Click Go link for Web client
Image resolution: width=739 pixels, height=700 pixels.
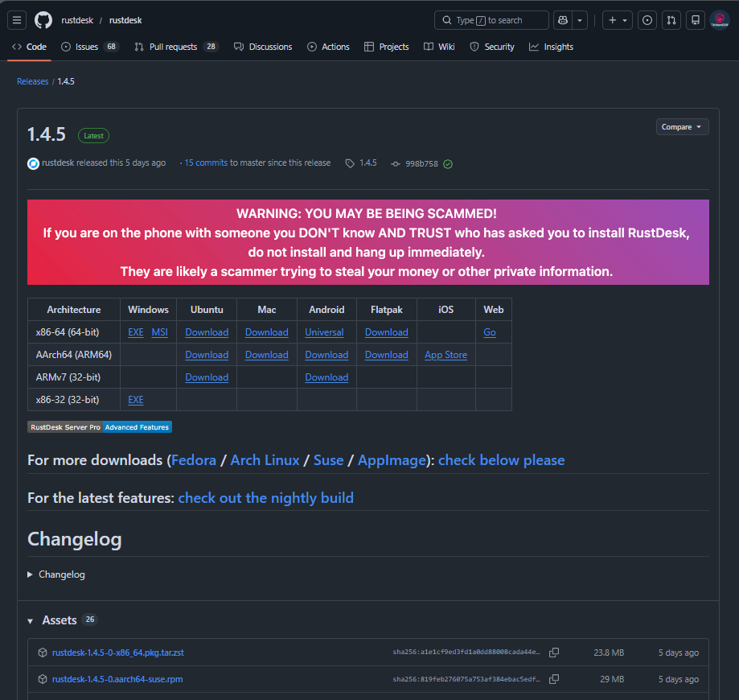tap(490, 332)
